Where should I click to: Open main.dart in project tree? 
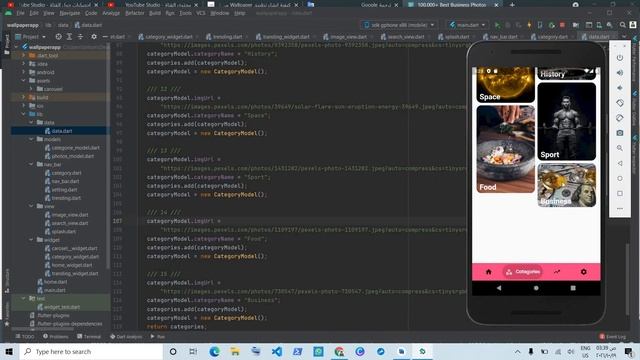pyautogui.click(x=54, y=290)
